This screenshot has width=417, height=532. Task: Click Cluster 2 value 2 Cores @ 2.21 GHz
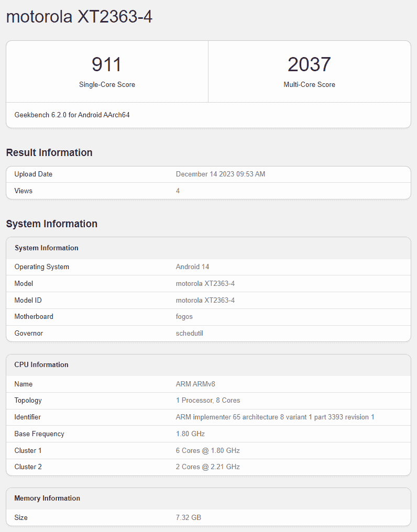point(208,467)
